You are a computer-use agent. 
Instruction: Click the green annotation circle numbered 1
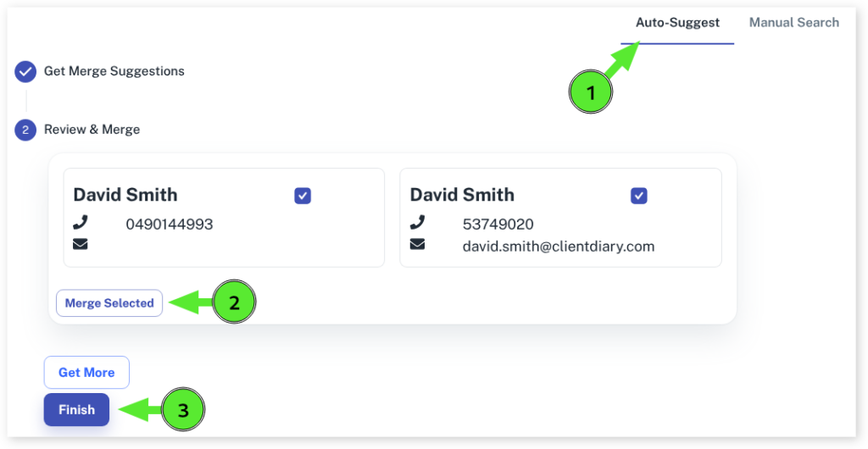click(x=590, y=93)
